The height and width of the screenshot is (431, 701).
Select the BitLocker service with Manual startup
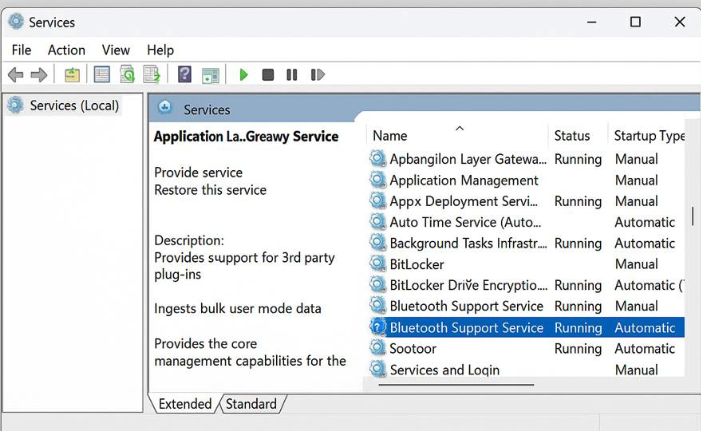[526, 264]
